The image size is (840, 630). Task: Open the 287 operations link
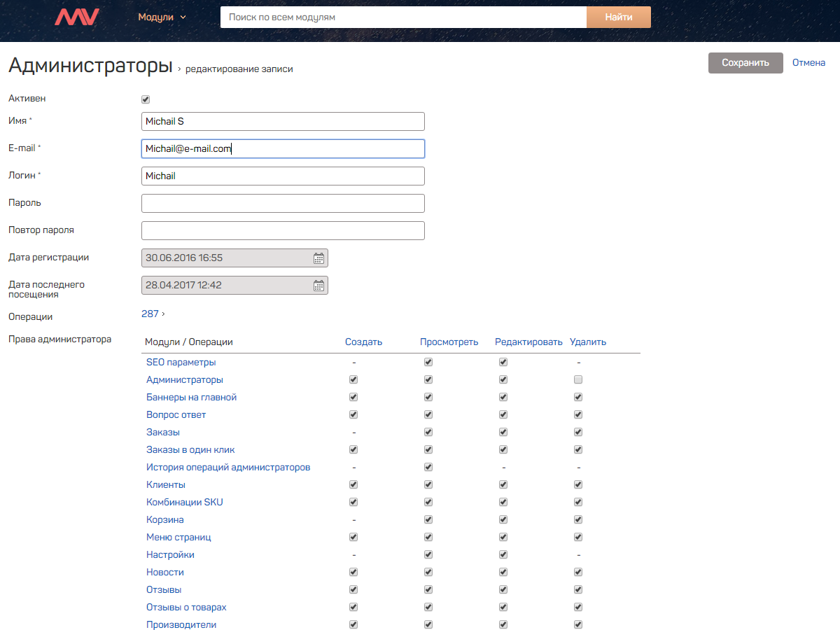click(x=150, y=314)
